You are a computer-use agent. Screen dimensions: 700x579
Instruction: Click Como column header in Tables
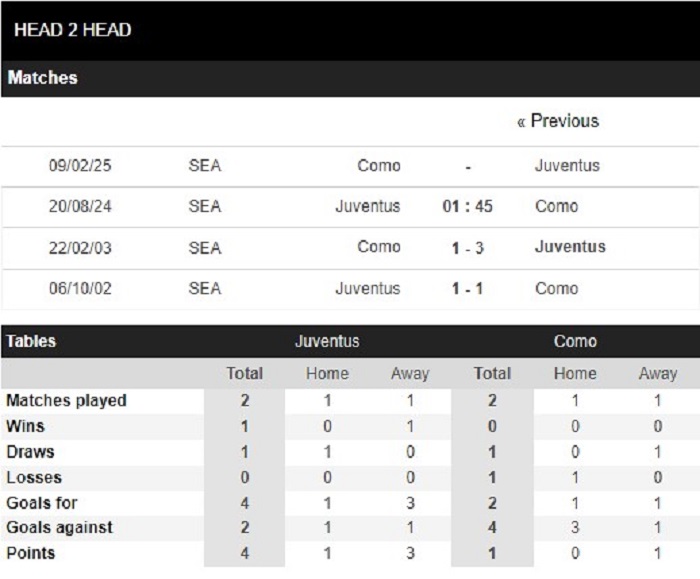[x=575, y=341]
